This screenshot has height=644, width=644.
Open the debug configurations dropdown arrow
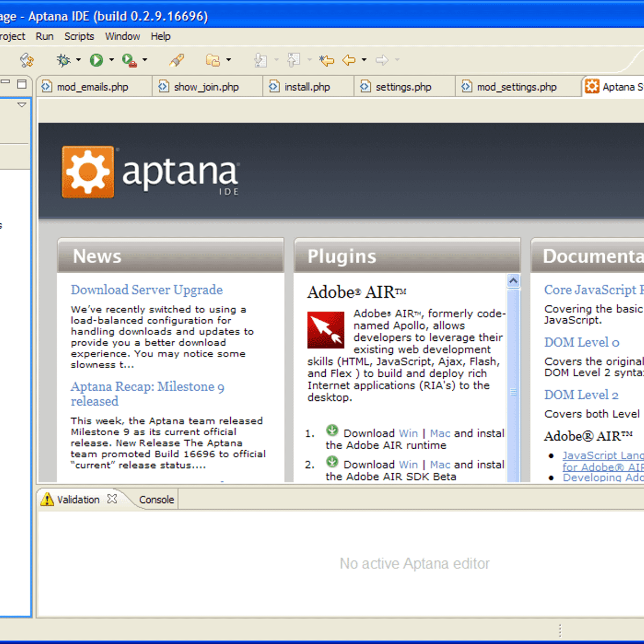click(78, 60)
